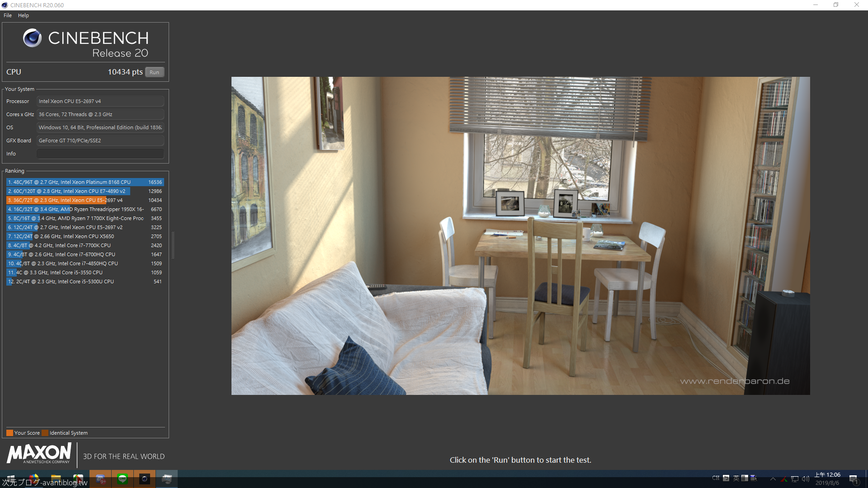Select ranking row 6 Xeon E5-2697 v2
The width and height of the screenshot is (868, 488).
point(85,227)
